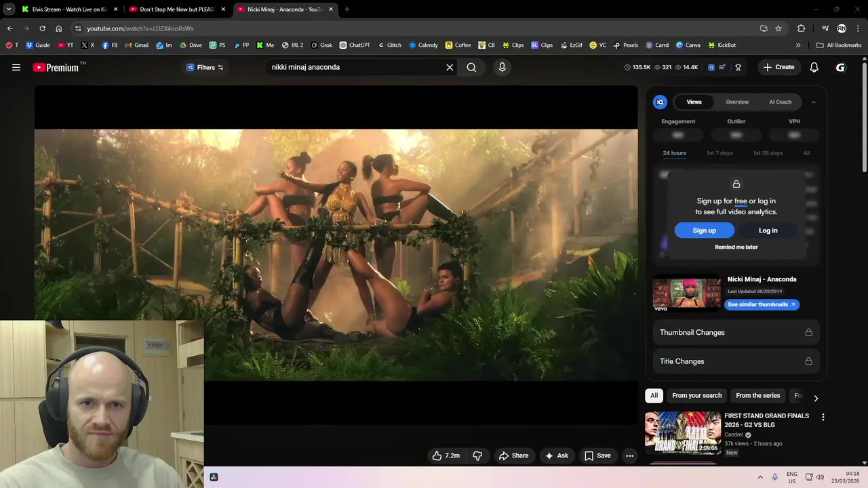The height and width of the screenshot is (488, 868).
Task: Open the notifications bell
Action: click(814, 67)
